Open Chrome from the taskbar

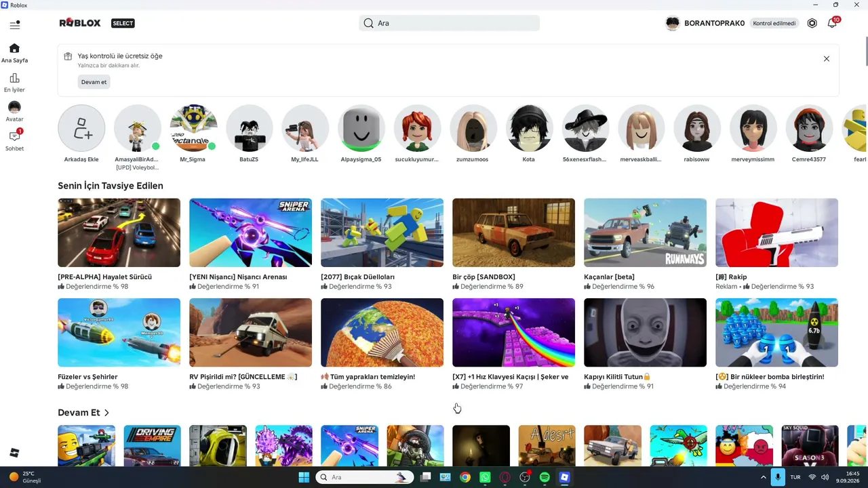pyautogui.click(x=465, y=477)
